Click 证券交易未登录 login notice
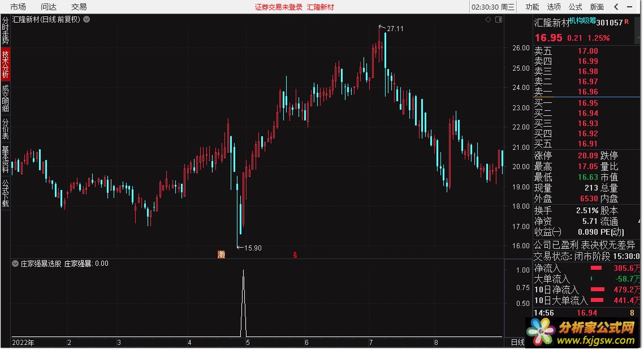 [x=279, y=7]
